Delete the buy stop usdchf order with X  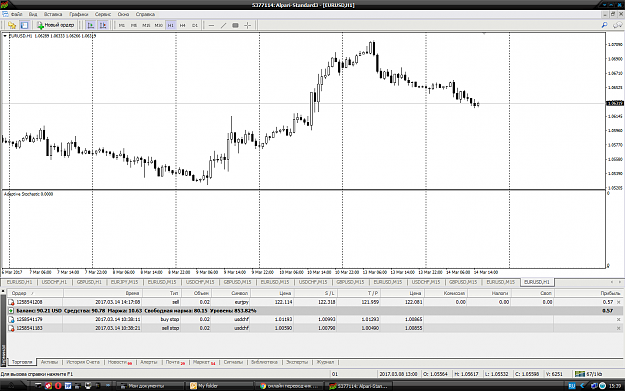[x=619, y=319]
